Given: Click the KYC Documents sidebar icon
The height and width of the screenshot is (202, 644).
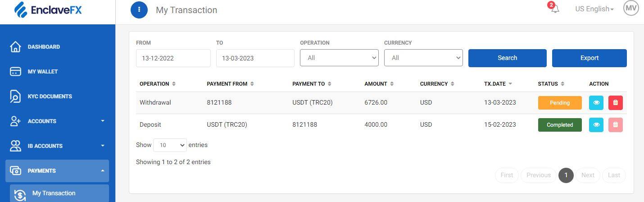Looking at the screenshot, I should tap(15, 96).
